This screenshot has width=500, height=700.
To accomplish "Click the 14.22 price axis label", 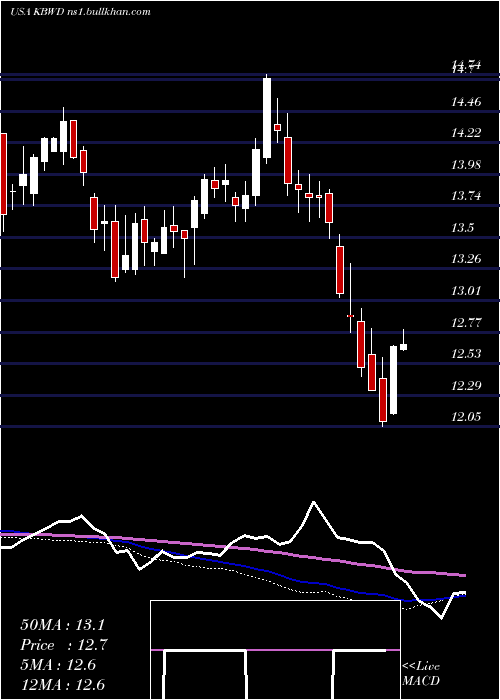I will [x=466, y=133].
